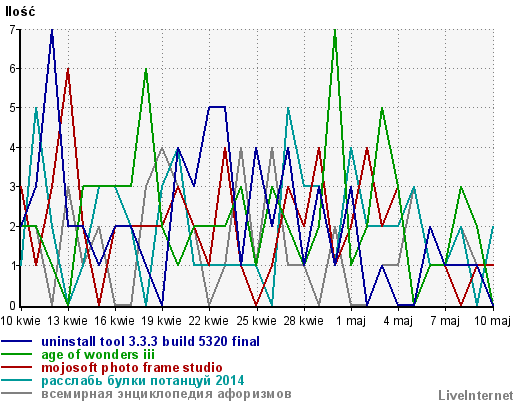Select 'расслабь булки потанцуй 2014' legend entry
The image size is (520, 405).
tap(143, 381)
